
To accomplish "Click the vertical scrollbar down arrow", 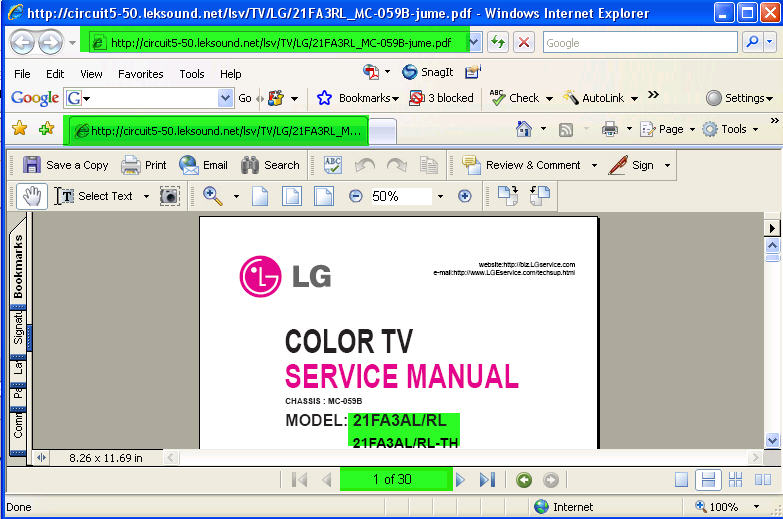I will [773, 440].
